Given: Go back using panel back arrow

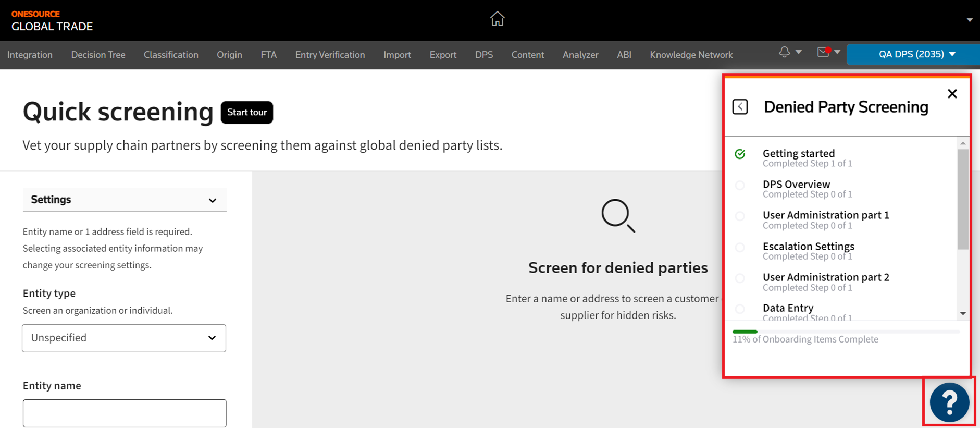Looking at the screenshot, I should pyautogui.click(x=740, y=107).
